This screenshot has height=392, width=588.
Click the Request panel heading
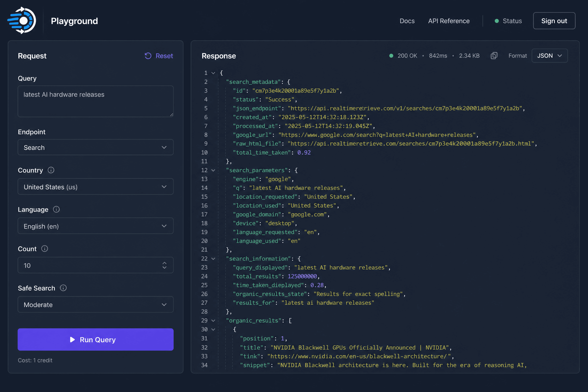(32, 56)
